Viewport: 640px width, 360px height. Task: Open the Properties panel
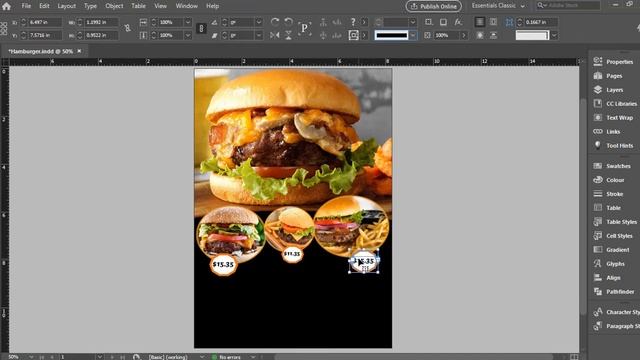pos(614,62)
